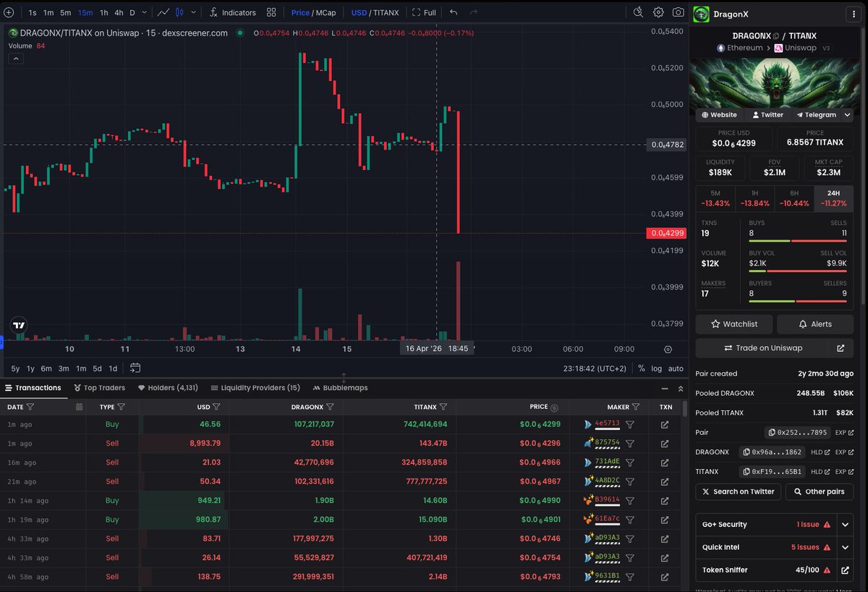The image size is (868, 592).
Task: Click Other pairs button
Action: [x=820, y=491]
